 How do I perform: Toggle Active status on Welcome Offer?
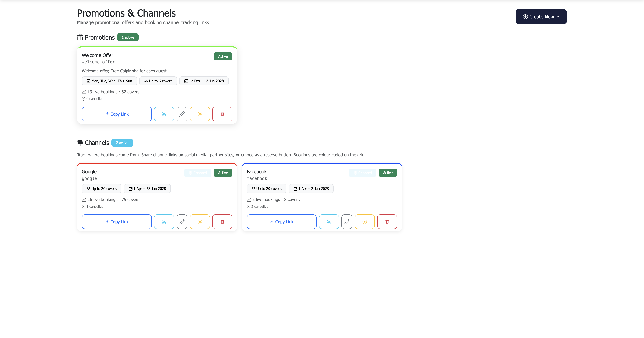click(223, 56)
